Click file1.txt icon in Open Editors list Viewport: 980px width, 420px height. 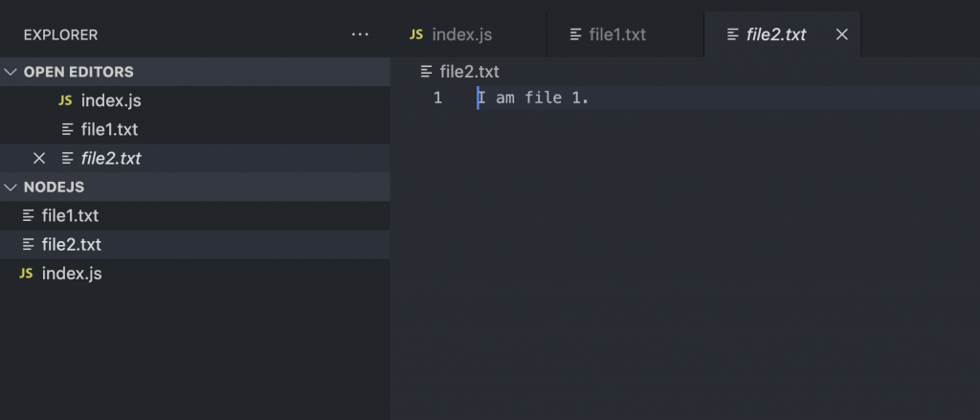(x=67, y=129)
